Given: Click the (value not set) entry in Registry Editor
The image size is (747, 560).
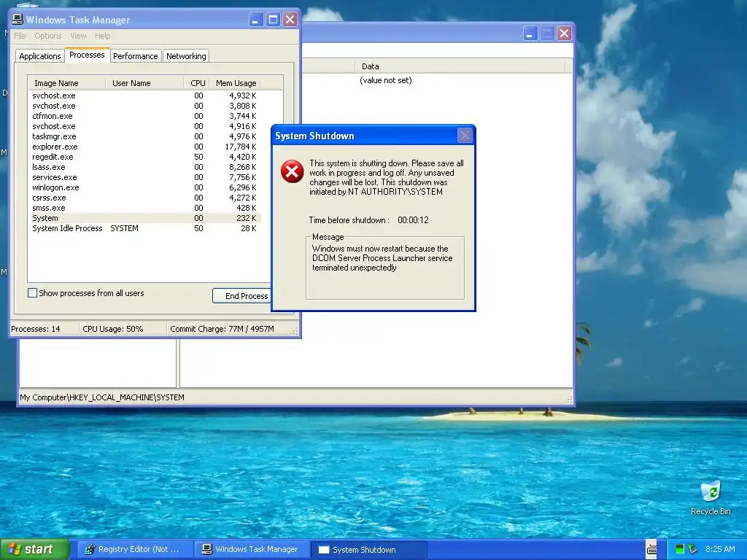Looking at the screenshot, I should coord(385,80).
